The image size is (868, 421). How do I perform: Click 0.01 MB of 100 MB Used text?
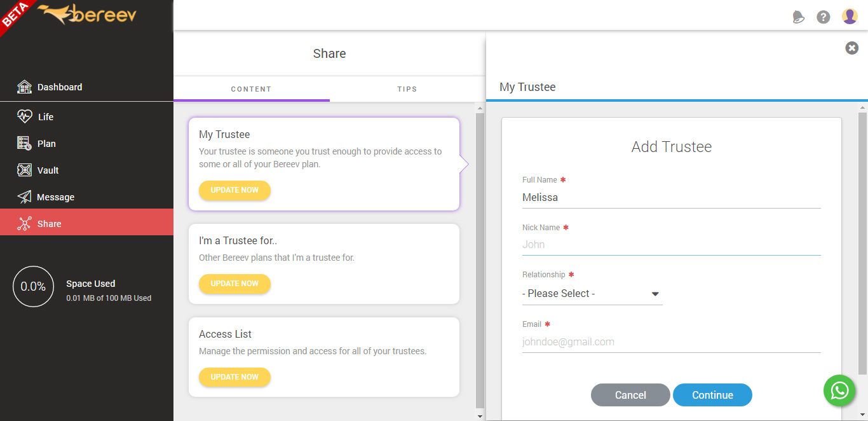click(x=109, y=298)
